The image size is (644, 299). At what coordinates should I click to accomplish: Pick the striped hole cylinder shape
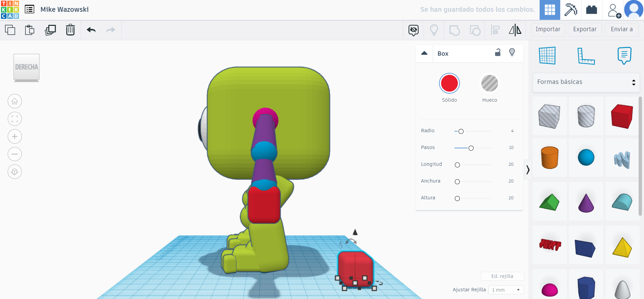586,116
